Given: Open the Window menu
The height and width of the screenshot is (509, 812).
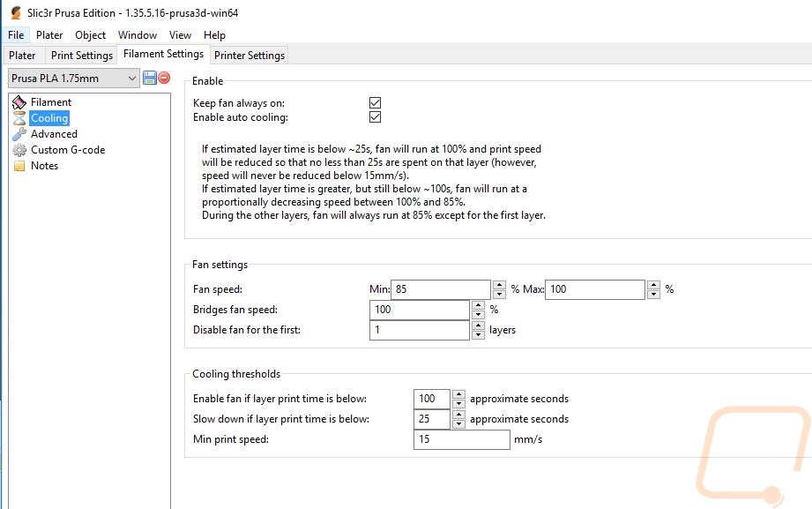Looking at the screenshot, I should coord(138,34).
